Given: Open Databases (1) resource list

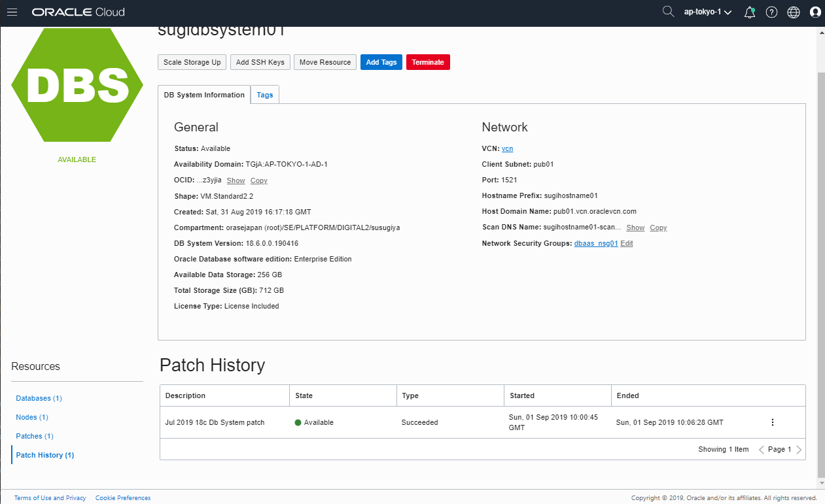Looking at the screenshot, I should click(x=39, y=398).
